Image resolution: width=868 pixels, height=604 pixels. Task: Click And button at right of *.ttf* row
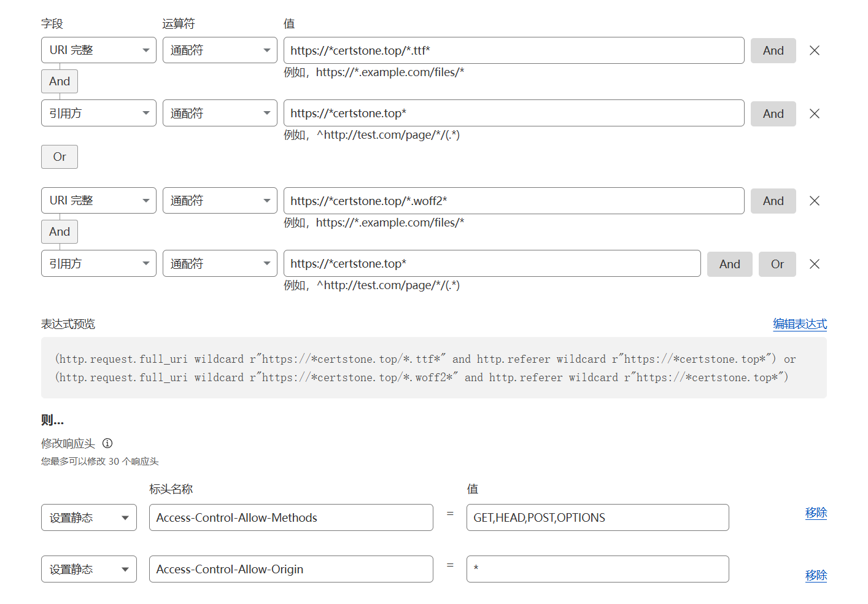(773, 51)
